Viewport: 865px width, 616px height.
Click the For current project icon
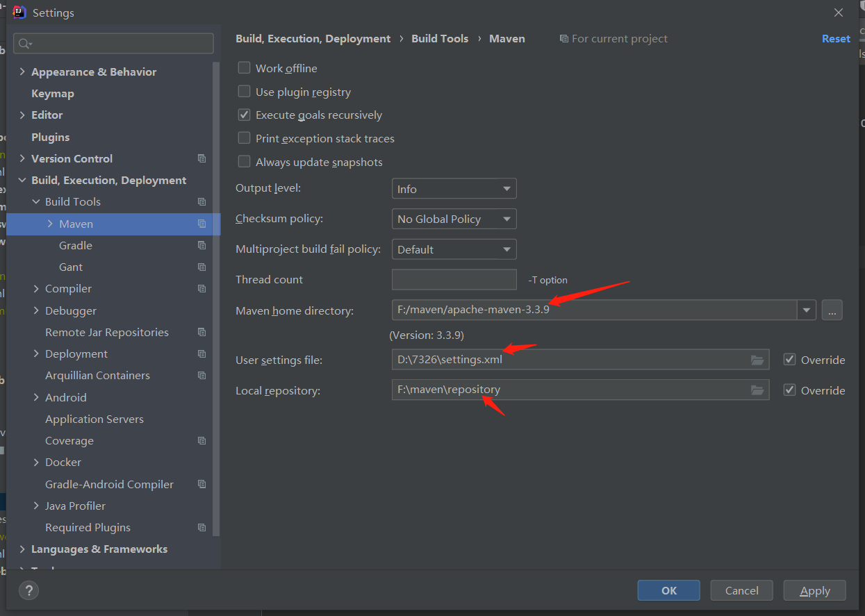coord(563,38)
